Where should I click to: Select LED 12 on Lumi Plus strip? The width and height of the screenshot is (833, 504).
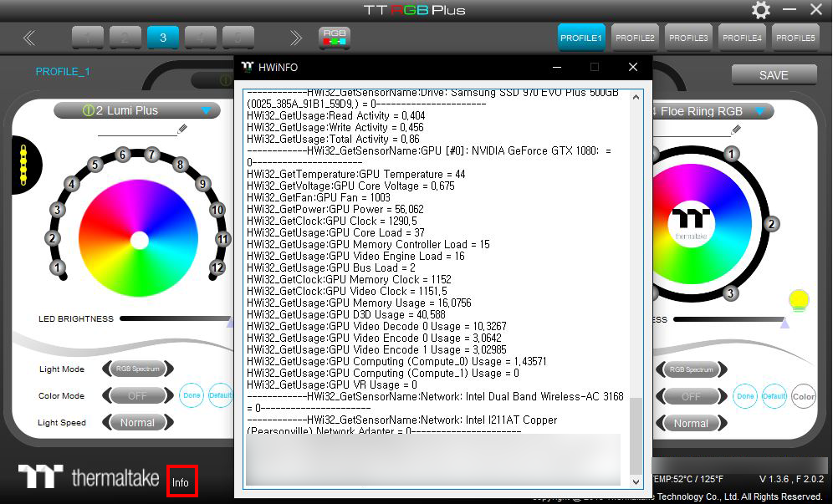217,267
